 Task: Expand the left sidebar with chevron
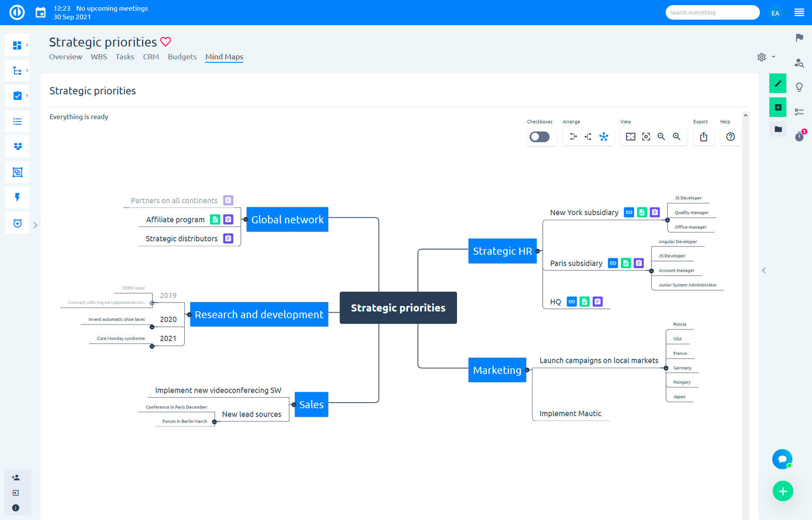click(35, 225)
